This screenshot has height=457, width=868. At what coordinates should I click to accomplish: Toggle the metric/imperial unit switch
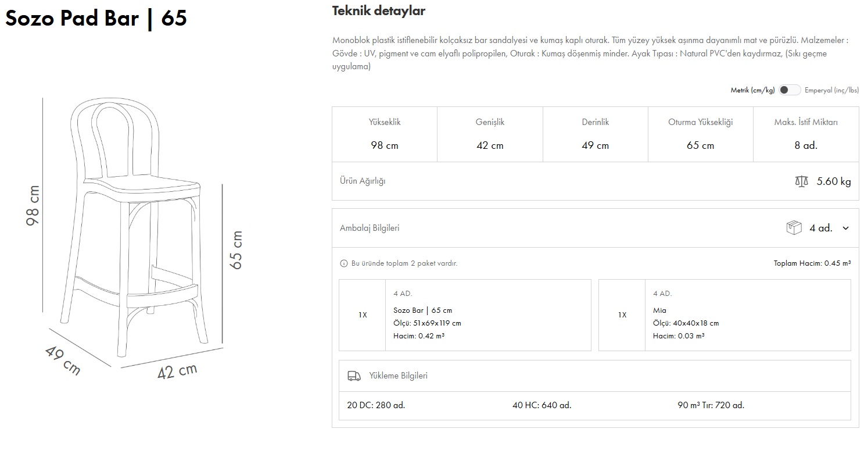click(x=790, y=90)
